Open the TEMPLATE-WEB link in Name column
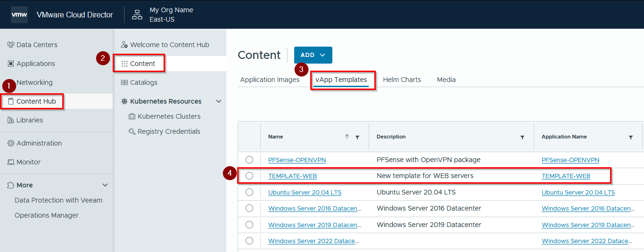 tap(292, 176)
